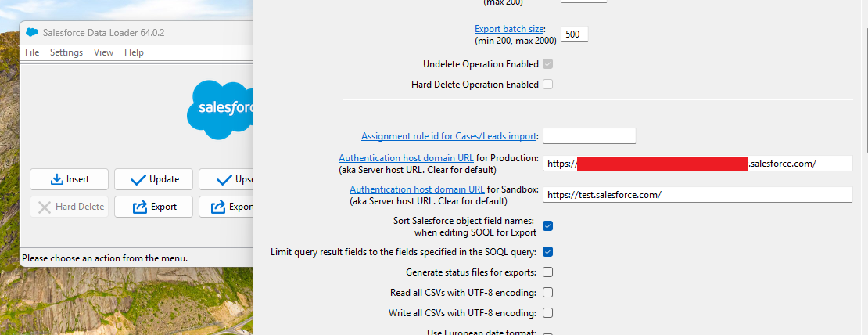Open the Help menu

[134, 52]
